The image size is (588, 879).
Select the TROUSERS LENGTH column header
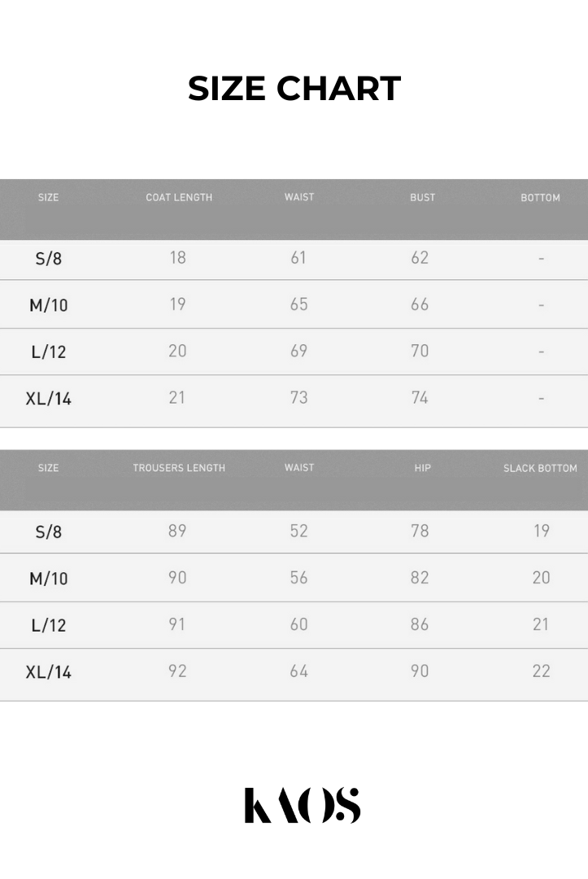(x=179, y=468)
